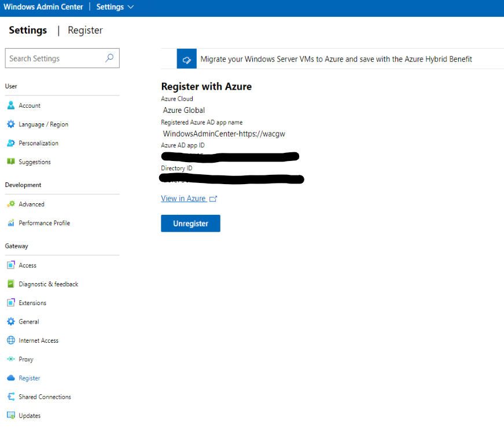The image size is (504, 440).
Task: Click the Azure migrate banner icon
Action: 186,59
